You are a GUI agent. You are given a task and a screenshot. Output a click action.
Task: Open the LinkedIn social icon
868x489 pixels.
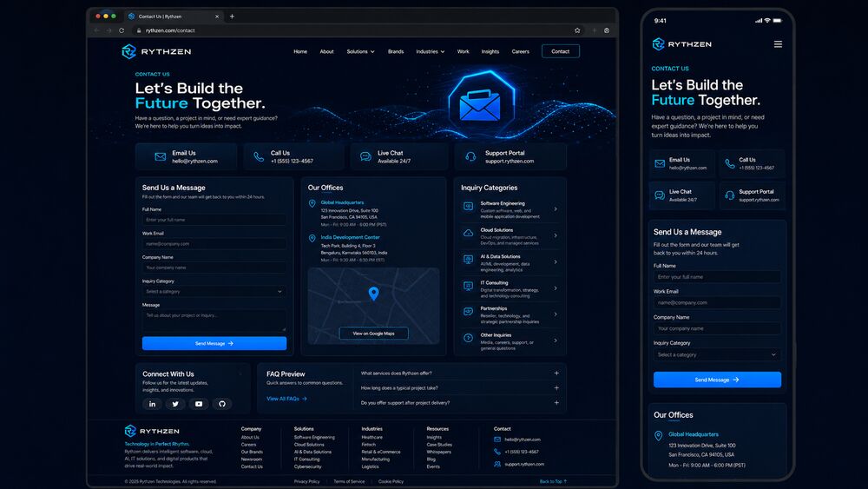(x=152, y=404)
